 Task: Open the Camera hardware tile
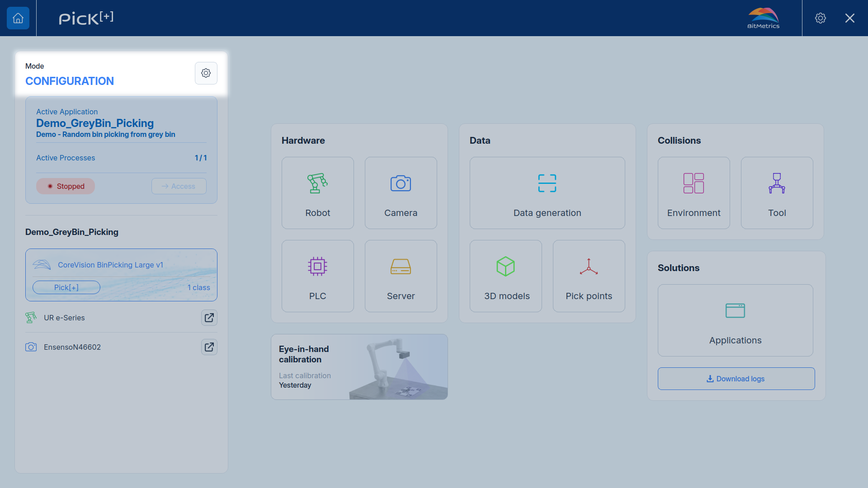click(x=401, y=193)
